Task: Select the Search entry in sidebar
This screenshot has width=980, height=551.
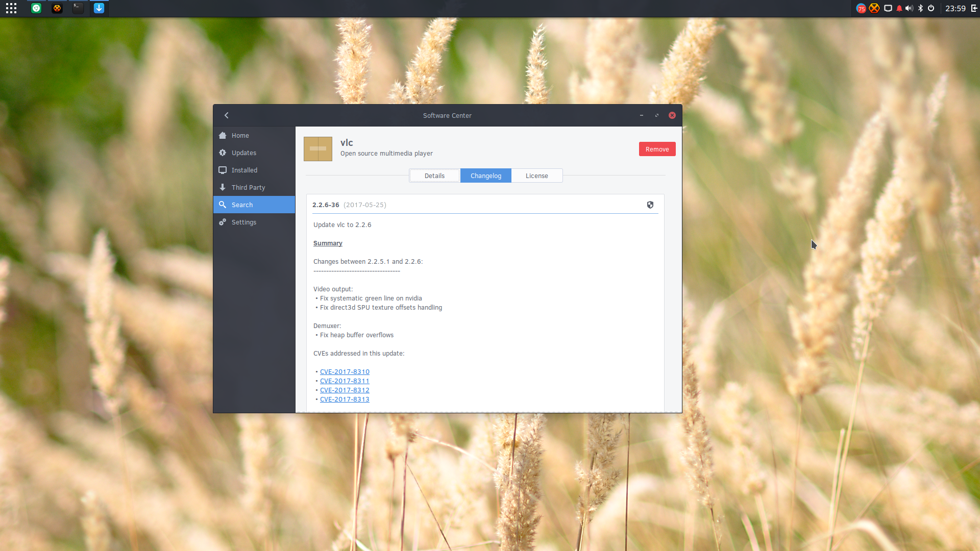Action: point(254,205)
